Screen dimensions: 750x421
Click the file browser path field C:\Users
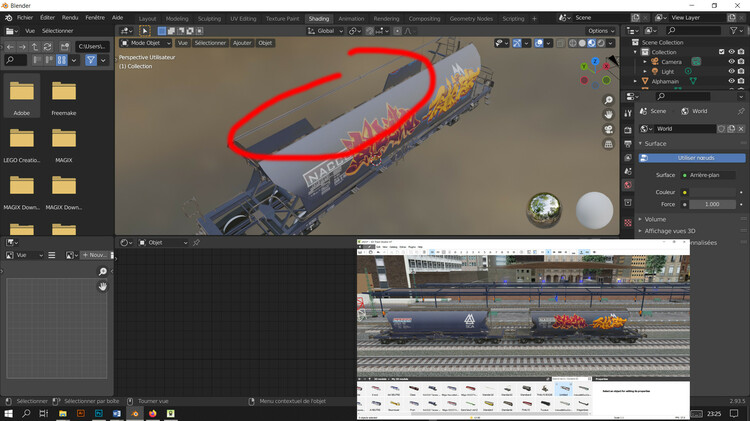92,46
